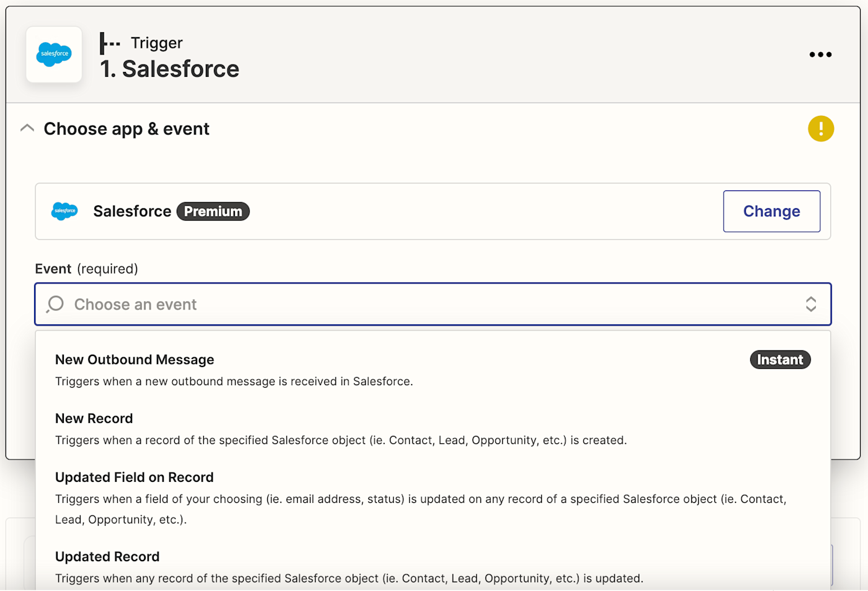Click the large Salesforce app logo in header
Screen dimensions: 868x591
tap(54, 55)
